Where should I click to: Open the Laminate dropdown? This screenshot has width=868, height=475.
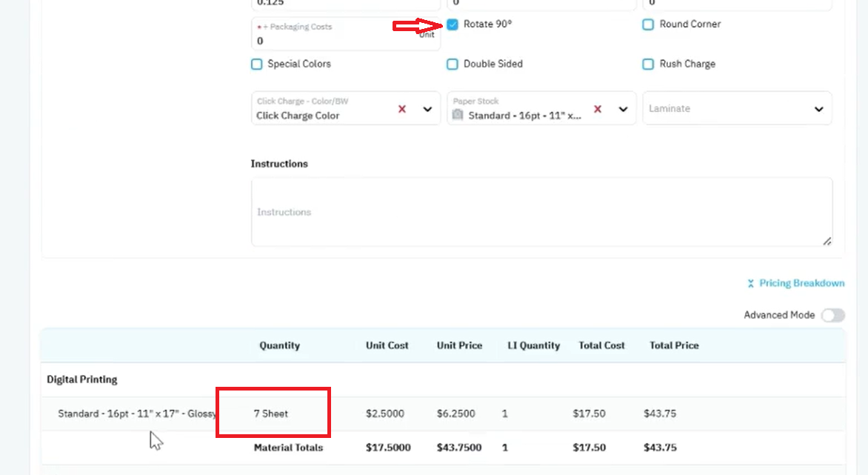pos(737,108)
